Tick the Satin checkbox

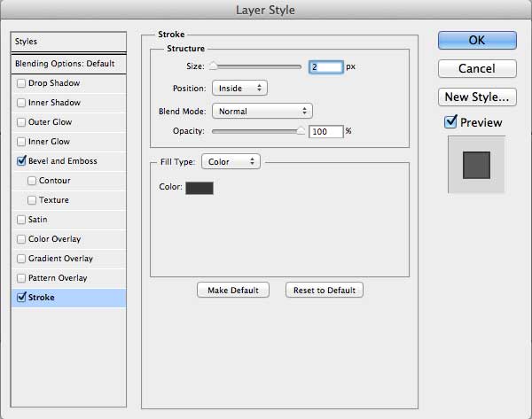21,220
